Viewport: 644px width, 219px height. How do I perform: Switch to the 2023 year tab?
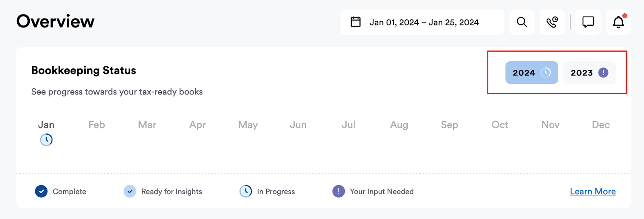[x=589, y=73]
